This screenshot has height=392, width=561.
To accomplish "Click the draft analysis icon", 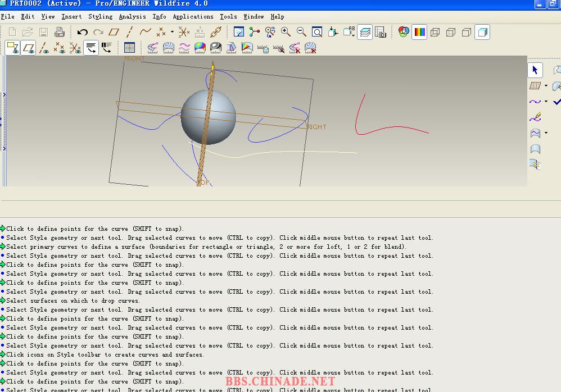I will pyautogui.click(x=232, y=48).
